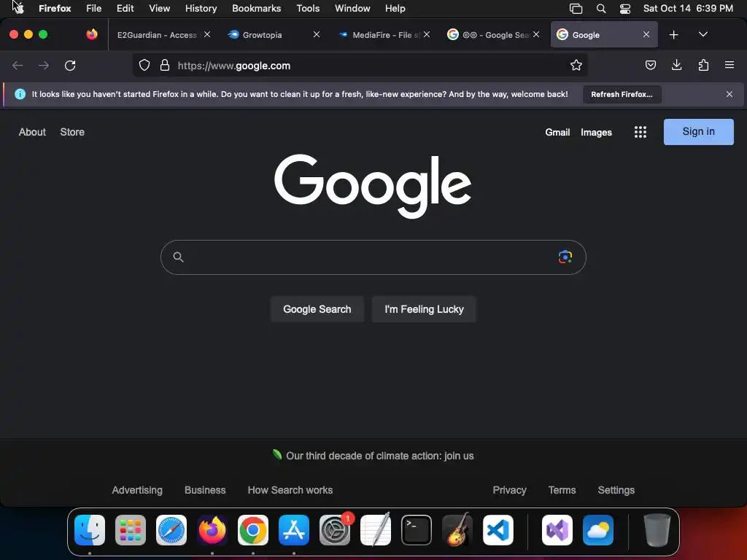This screenshot has height=560, width=747.
Task: Switch to the Google Search results tab
Action: click(493, 35)
